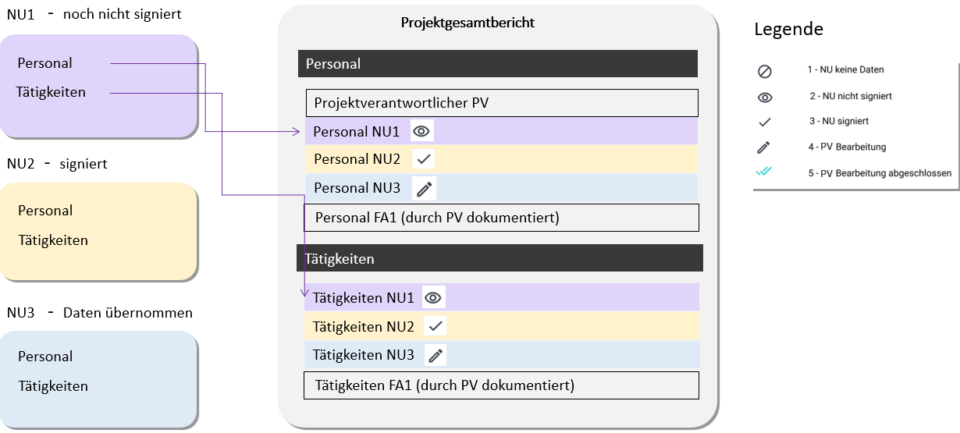Open Personal FA1 (durch PV dokumentiert) row
This screenshot has width=960, height=433.
(x=501, y=217)
